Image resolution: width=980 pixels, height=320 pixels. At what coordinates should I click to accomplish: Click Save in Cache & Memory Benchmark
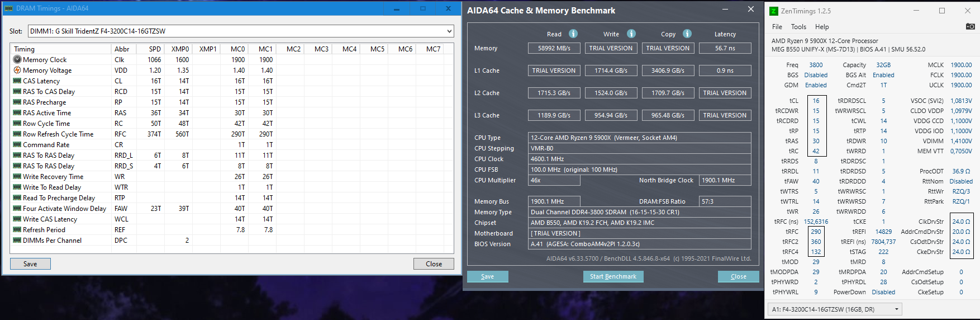click(487, 276)
